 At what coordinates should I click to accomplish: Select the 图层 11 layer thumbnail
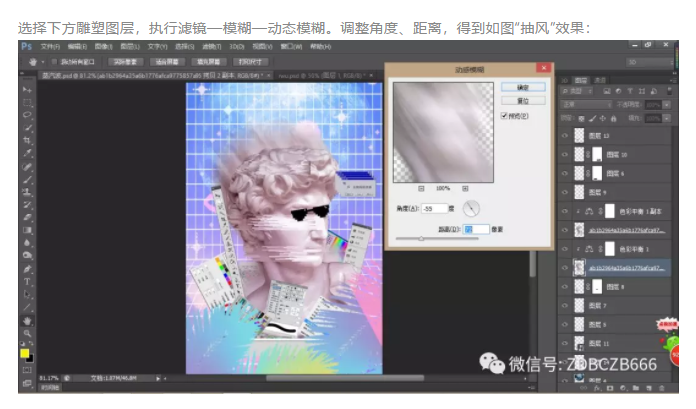point(579,343)
